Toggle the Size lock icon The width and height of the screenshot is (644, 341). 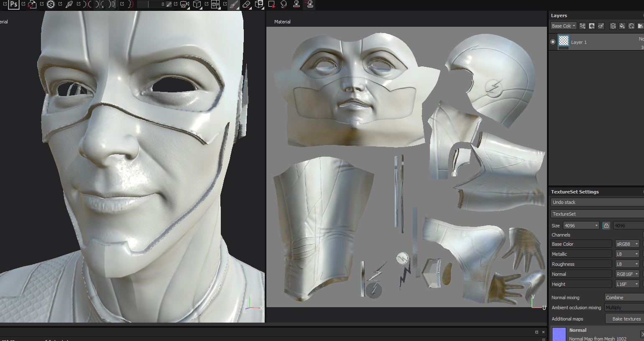(606, 225)
